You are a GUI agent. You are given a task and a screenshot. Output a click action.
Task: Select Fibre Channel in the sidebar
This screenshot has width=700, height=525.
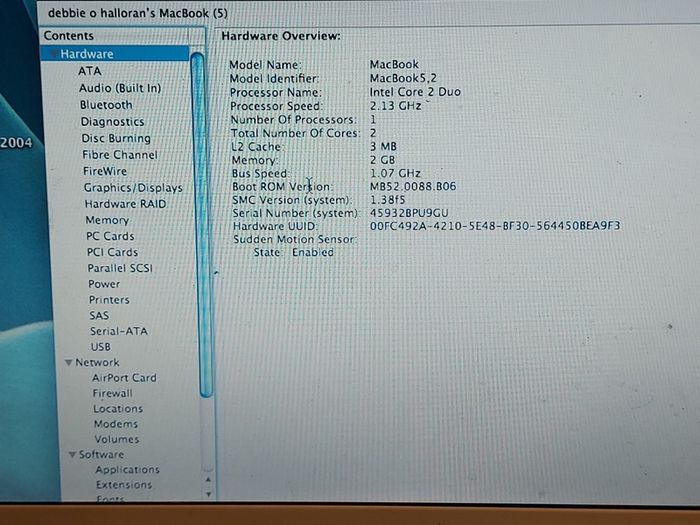(120, 155)
